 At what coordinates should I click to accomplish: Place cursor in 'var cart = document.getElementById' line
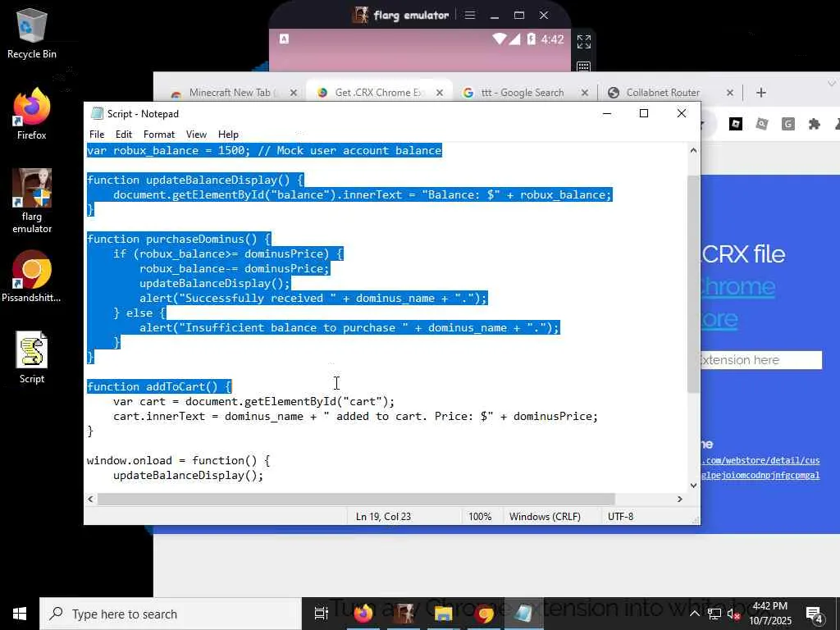(253, 402)
